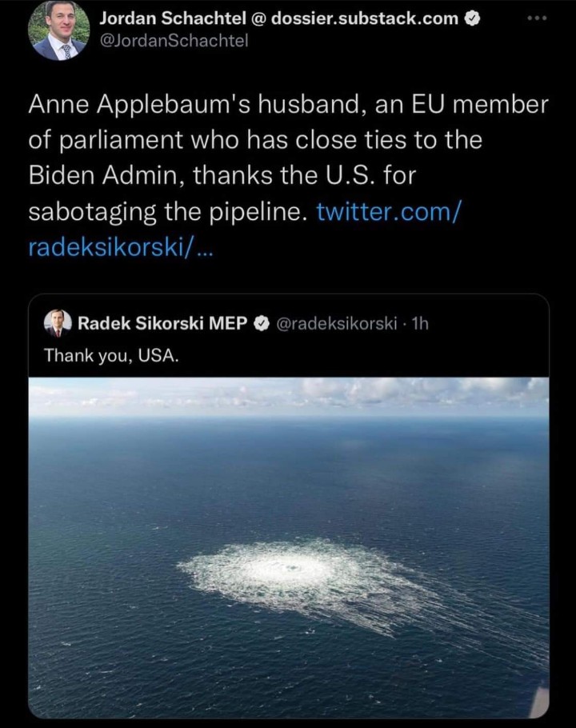Click the "dossier.substack.com" part of display name
The width and height of the screenshot is (576, 728).
pyautogui.click(x=365, y=20)
